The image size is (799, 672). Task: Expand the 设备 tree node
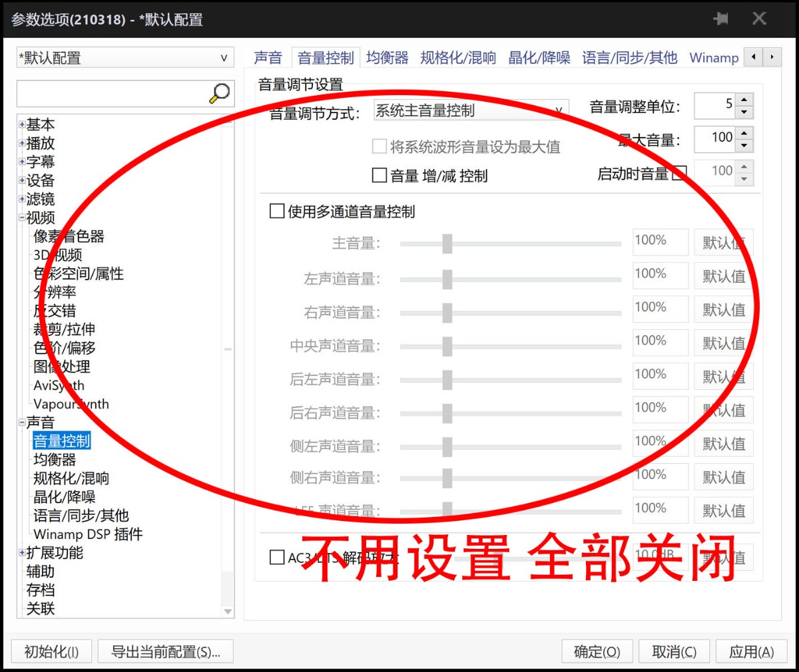coord(22,180)
